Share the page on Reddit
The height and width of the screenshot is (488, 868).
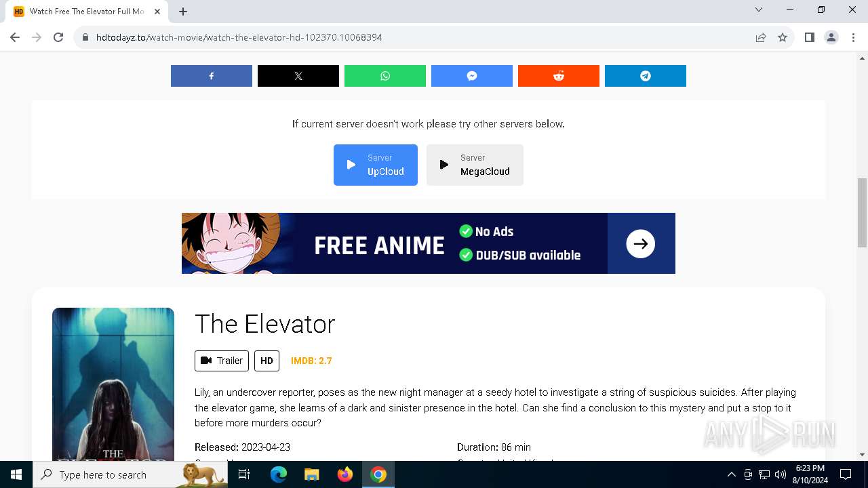tap(559, 76)
